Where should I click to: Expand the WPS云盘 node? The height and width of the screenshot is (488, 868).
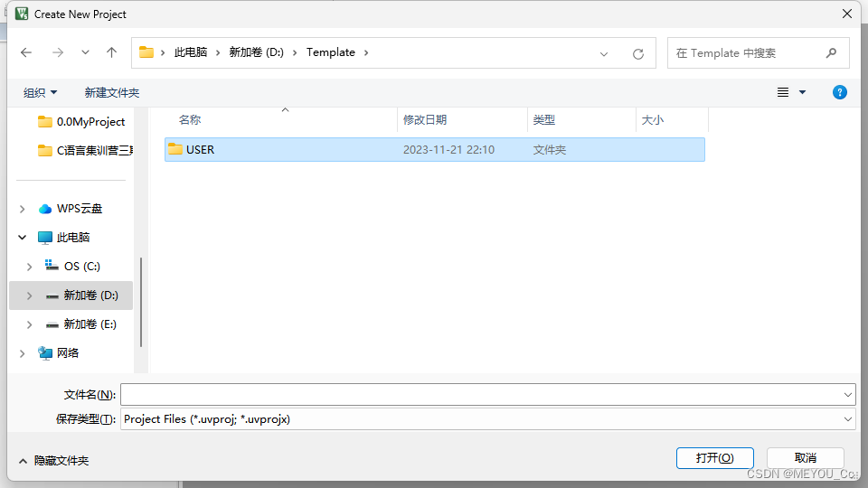22,209
